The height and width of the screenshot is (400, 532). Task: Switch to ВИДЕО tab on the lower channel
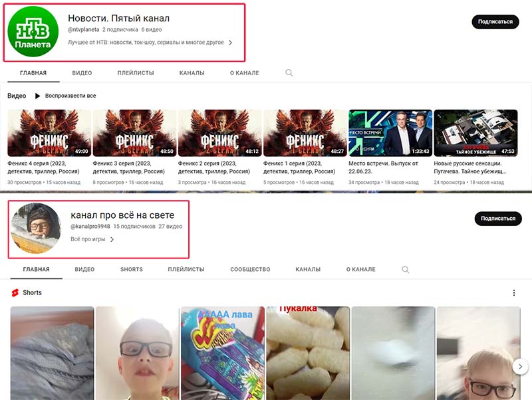(x=85, y=270)
